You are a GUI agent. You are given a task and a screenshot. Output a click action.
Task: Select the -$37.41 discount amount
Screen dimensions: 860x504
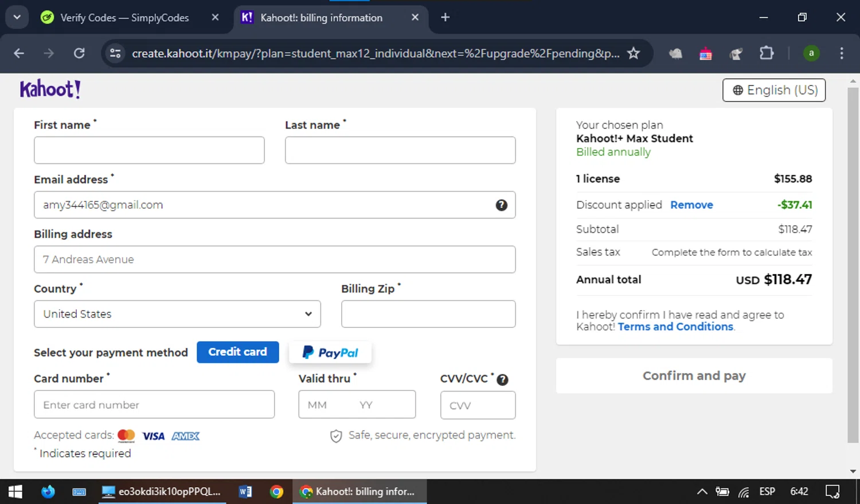tap(795, 205)
